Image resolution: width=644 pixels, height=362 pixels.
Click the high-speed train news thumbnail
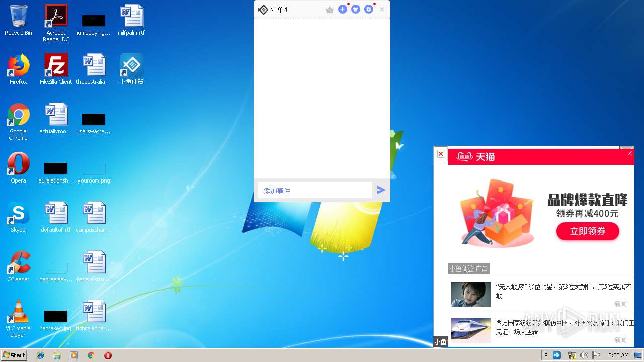470,330
